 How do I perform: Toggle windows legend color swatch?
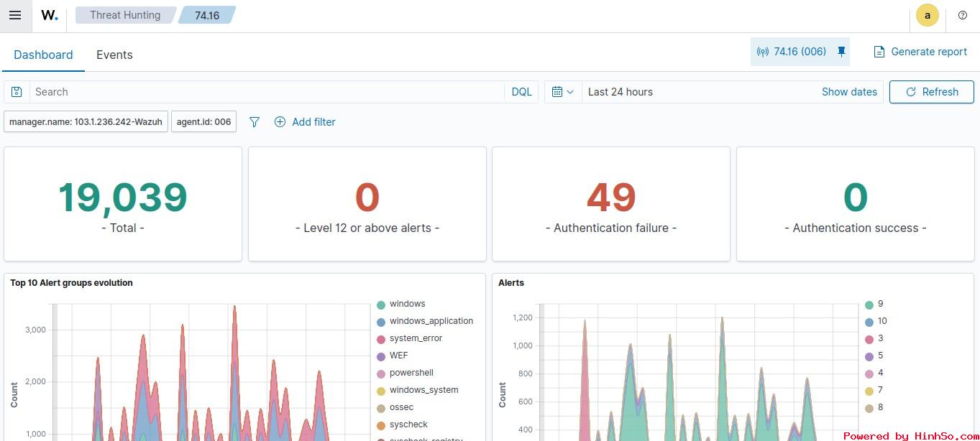click(x=381, y=305)
